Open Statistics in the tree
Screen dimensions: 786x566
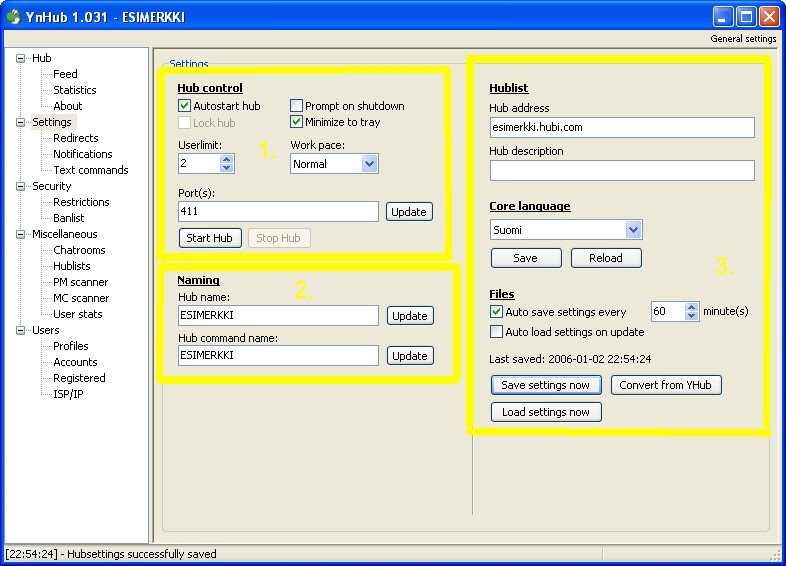(75, 90)
